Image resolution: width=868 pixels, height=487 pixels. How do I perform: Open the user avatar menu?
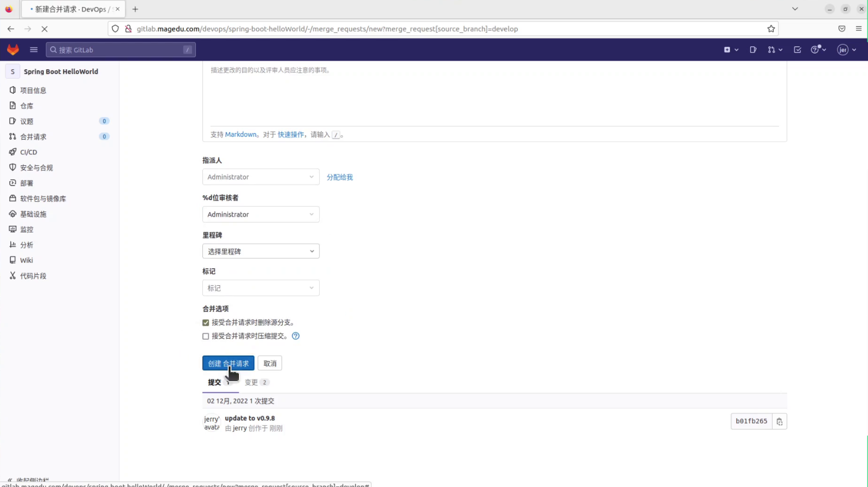tap(847, 50)
